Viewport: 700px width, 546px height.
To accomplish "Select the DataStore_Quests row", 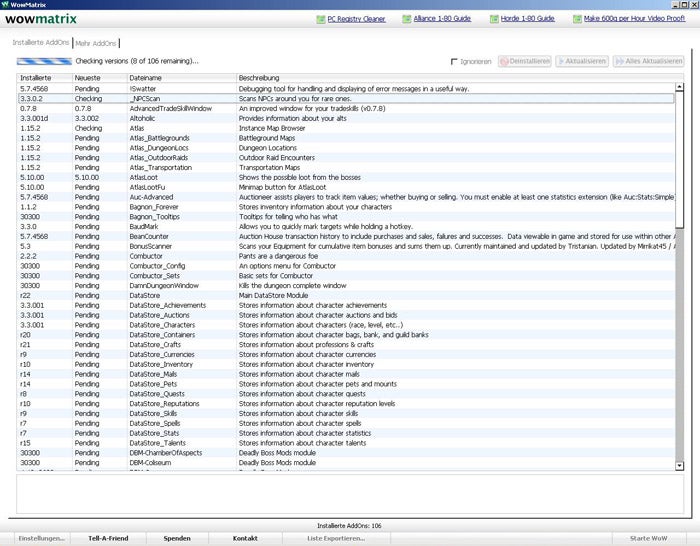I will tap(346, 394).
